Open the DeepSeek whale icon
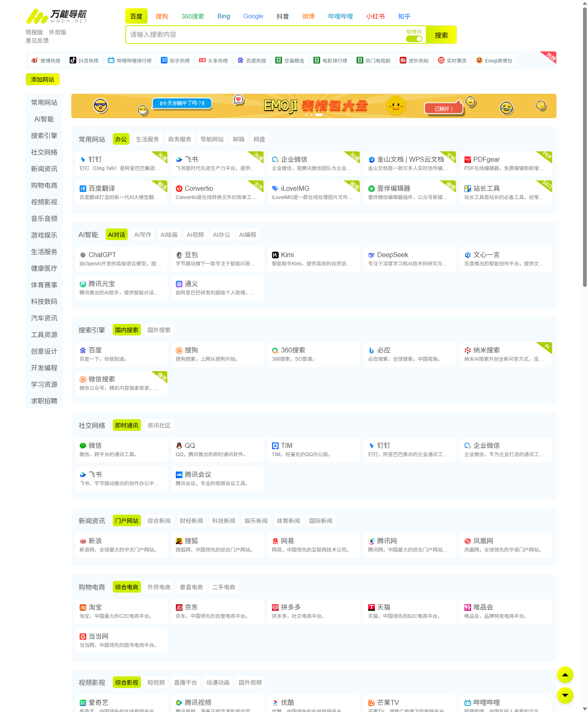588x712 pixels. 372,255
